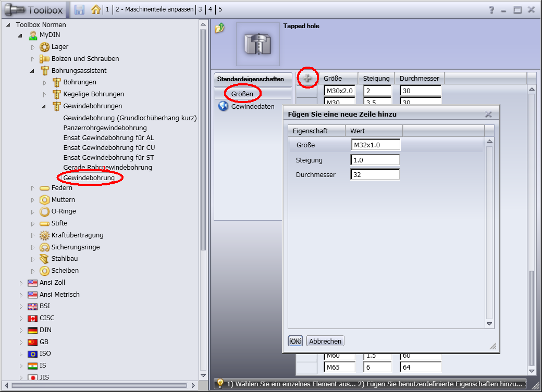The width and height of the screenshot is (542, 392).
Task: Click the sizes table vertical scrollbar thumb
Action: [x=532, y=318]
